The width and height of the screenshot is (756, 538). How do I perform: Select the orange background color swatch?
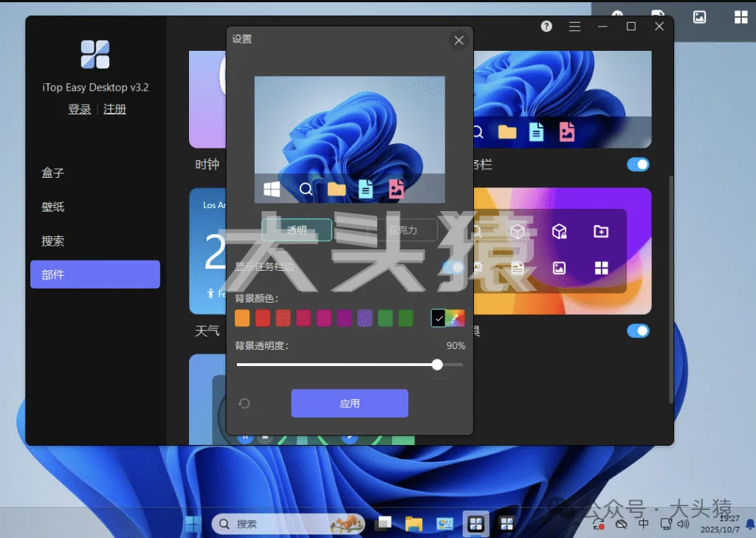[242, 317]
